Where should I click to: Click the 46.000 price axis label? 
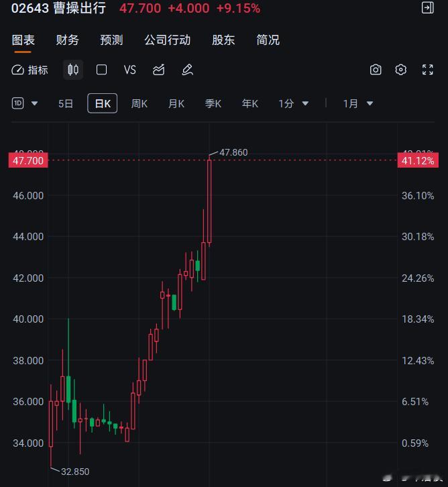(x=28, y=196)
